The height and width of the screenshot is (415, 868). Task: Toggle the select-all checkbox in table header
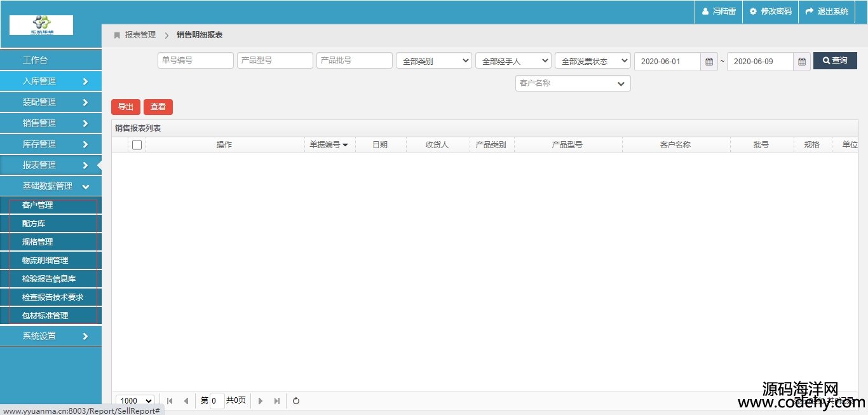point(137,145)
